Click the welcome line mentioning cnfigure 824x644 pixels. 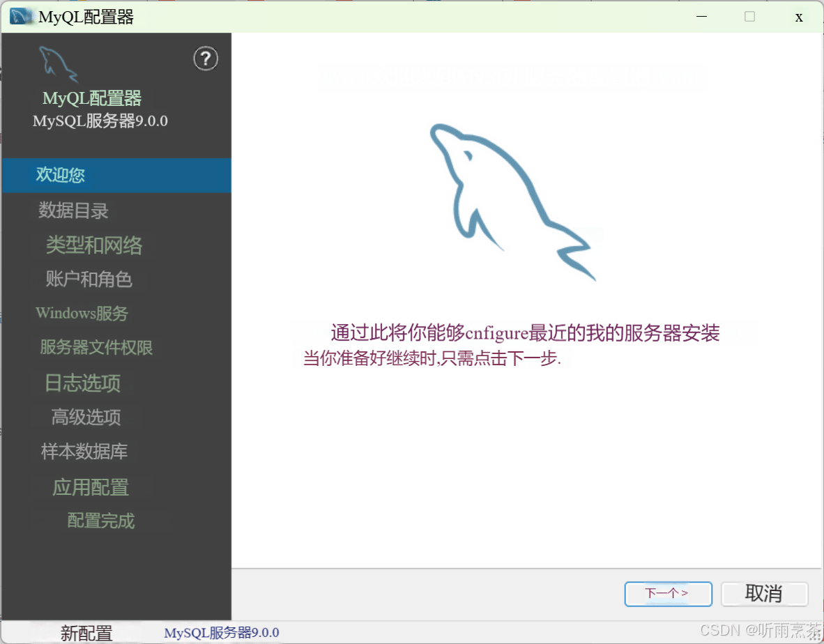click(x=526, y=332)
